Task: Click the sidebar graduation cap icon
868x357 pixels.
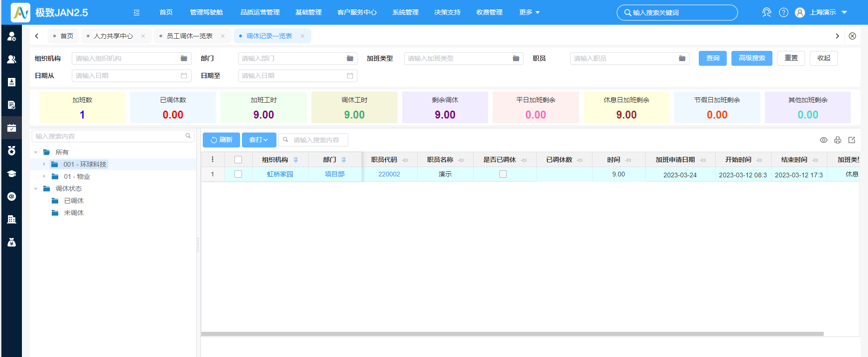Action: coord(12,174)
